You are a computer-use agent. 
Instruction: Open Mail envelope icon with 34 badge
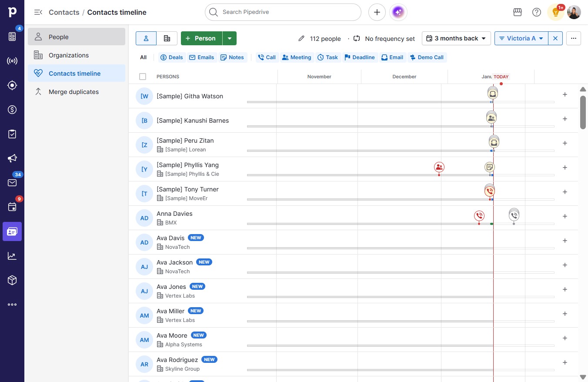12,183
